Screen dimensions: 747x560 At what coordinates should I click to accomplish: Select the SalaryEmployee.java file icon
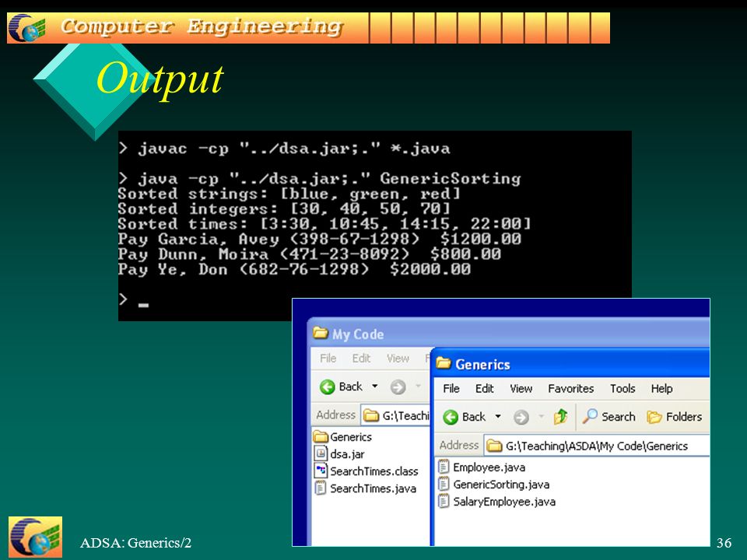pos(444,501)
